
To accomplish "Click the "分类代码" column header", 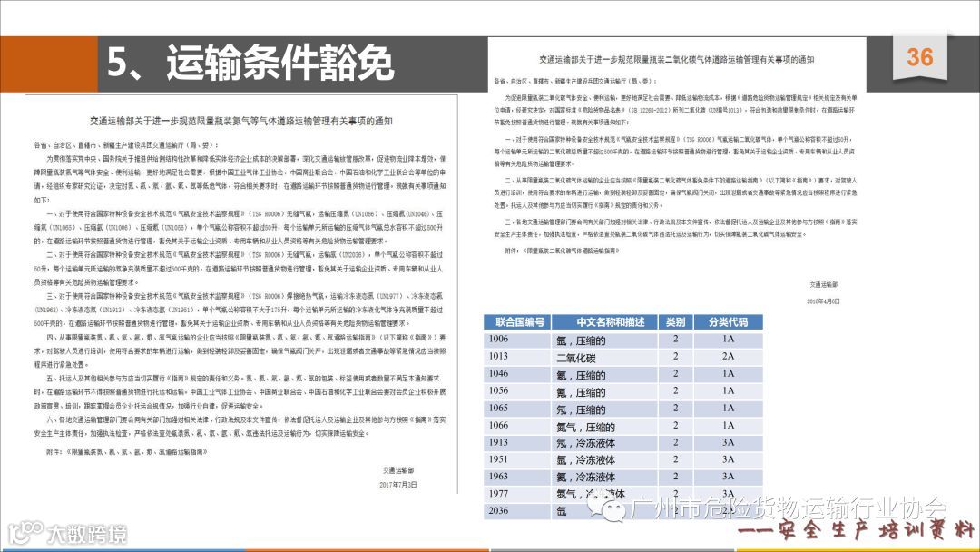I will (728, 322).
